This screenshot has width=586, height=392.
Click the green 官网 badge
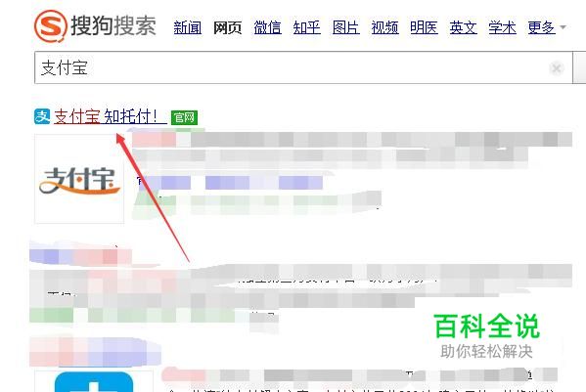pos(184,117)
